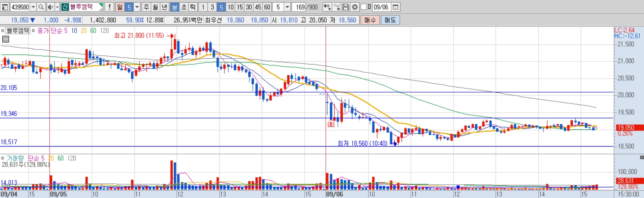The height and width of the screenshot is (198, 644).
Task: Click the 60 moving average legend in price pane
Action: click(x=93, y=31)
